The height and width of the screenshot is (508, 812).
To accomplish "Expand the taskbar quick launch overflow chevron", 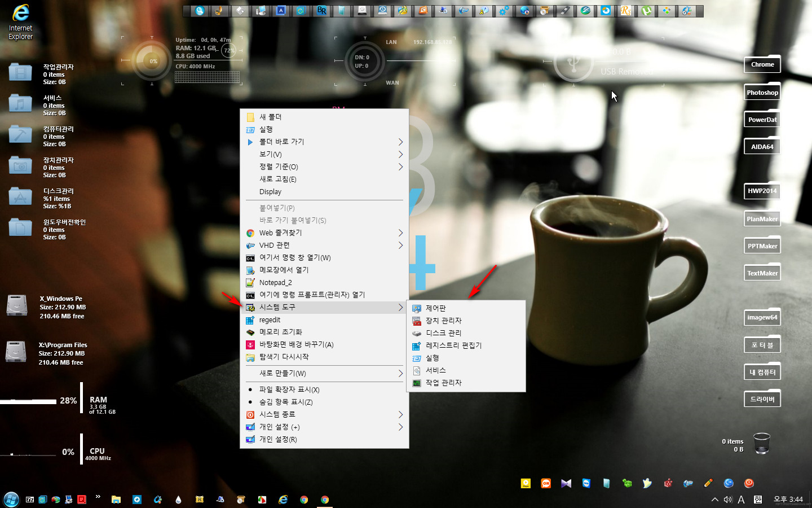I will [98, 497].
